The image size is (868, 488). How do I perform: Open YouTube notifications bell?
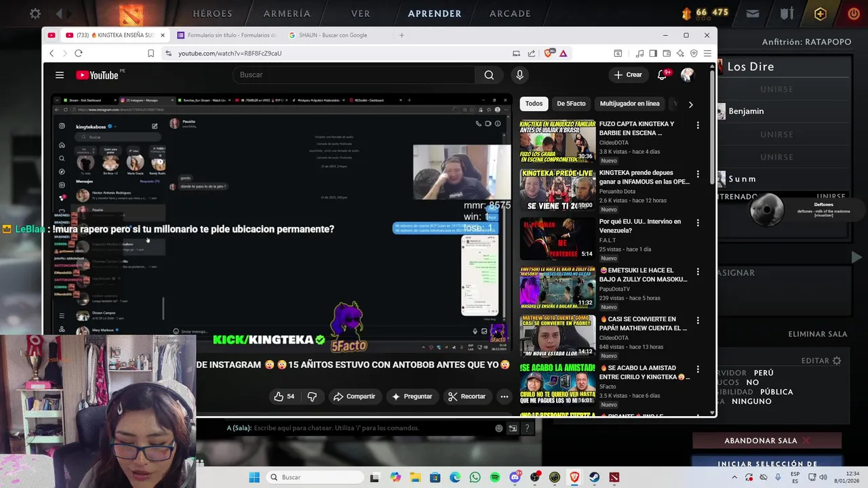tap(663, 75)
